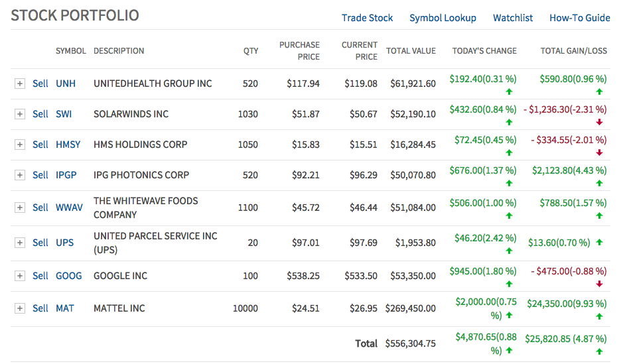Go to Symbol Lookup

(443, 18)
